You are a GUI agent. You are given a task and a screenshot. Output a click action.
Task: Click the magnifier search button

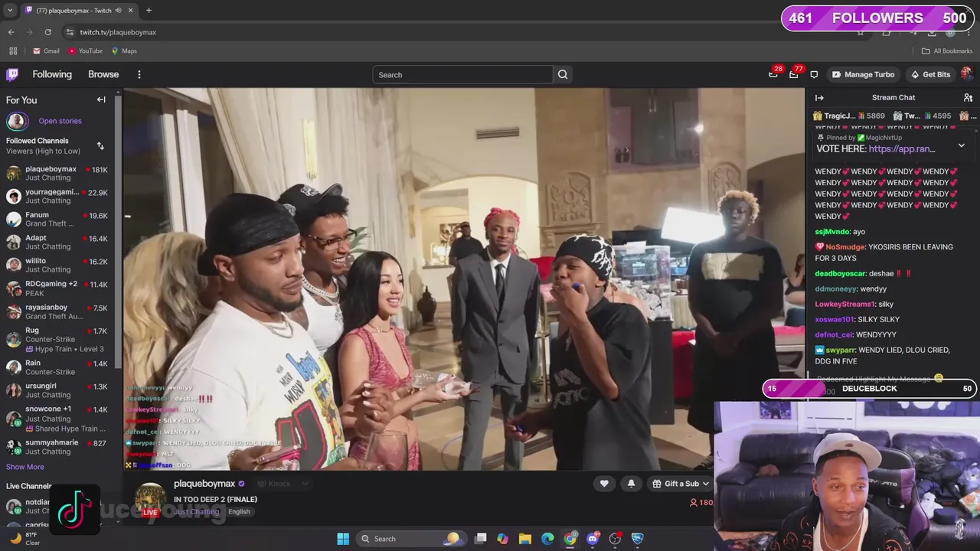pyautogui.click(x=563, y=74)
